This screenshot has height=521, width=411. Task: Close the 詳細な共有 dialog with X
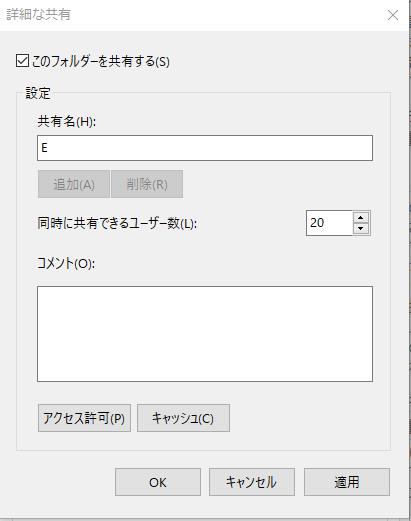click(393, 15)
